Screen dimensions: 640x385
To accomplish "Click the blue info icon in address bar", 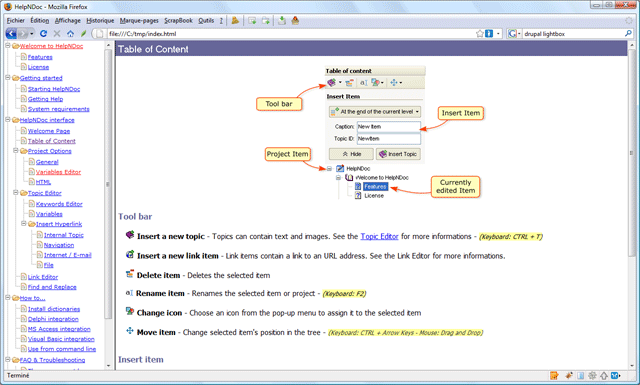I will coord(489,33).
